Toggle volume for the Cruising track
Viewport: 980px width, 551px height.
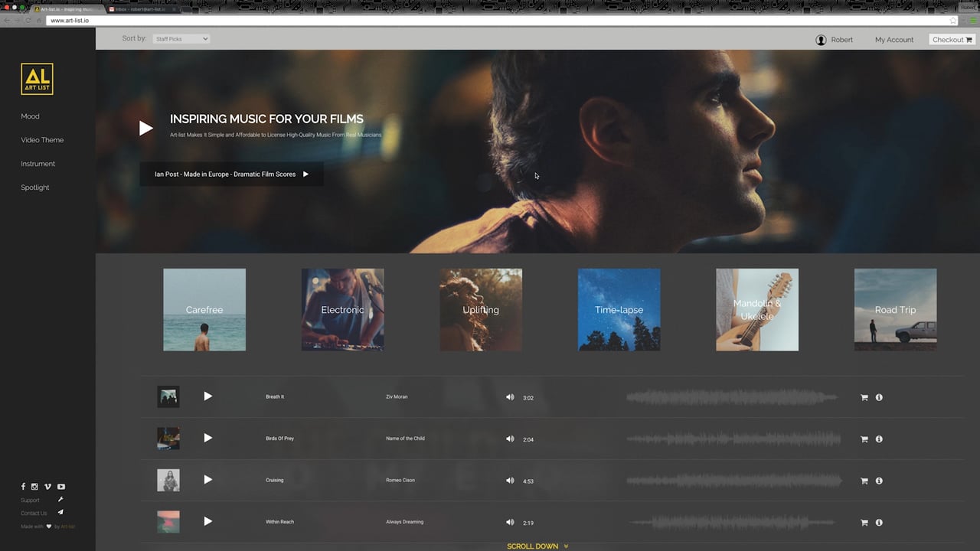[x=510, y=481]
